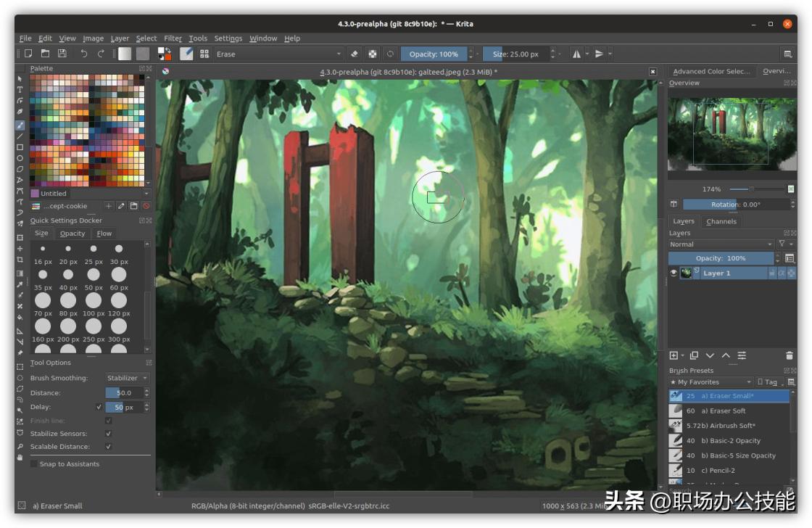Screen dimensions: 812x528
Task: Select the Ellipse shape tool
Action: coord(20,158)
